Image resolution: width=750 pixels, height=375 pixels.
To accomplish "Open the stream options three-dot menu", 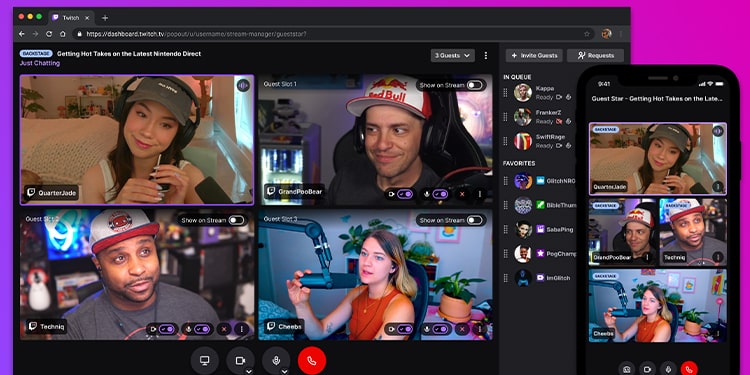I will pyautogui.click(x=486, y=55).
